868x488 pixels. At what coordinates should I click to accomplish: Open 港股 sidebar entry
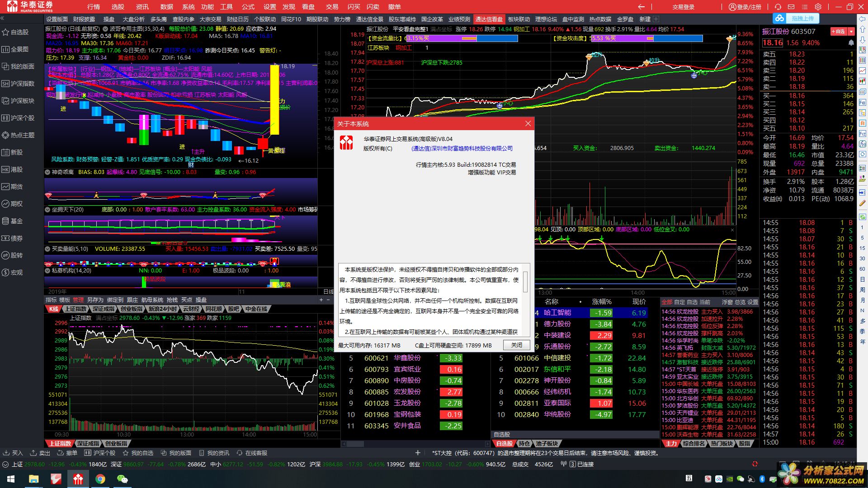coord(12,169)
